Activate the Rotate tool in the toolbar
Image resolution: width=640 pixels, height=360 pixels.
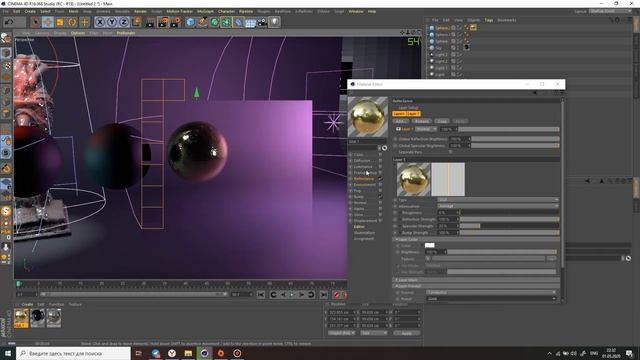(x=72, y=22)
